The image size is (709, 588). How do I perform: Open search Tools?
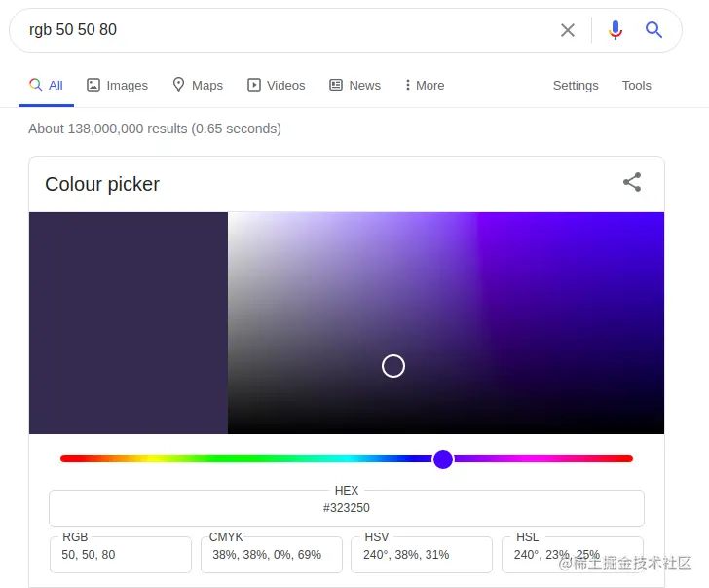tap(636, 85)
